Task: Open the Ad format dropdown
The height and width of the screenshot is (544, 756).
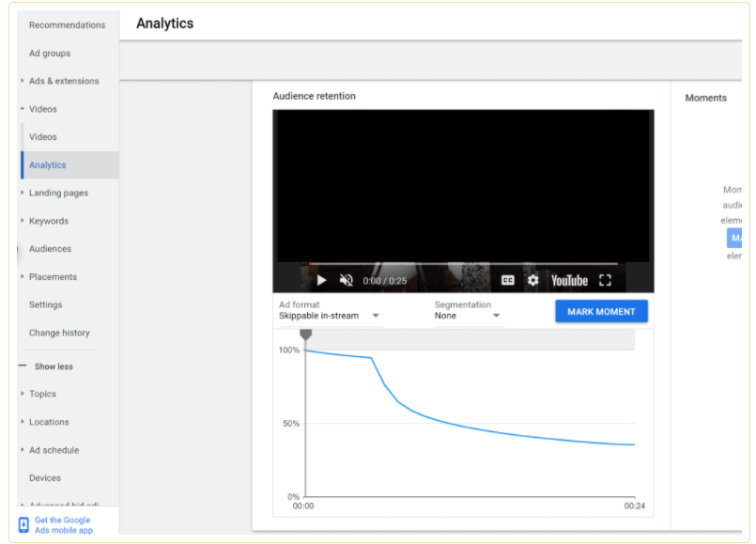Action: pos(329,316)
